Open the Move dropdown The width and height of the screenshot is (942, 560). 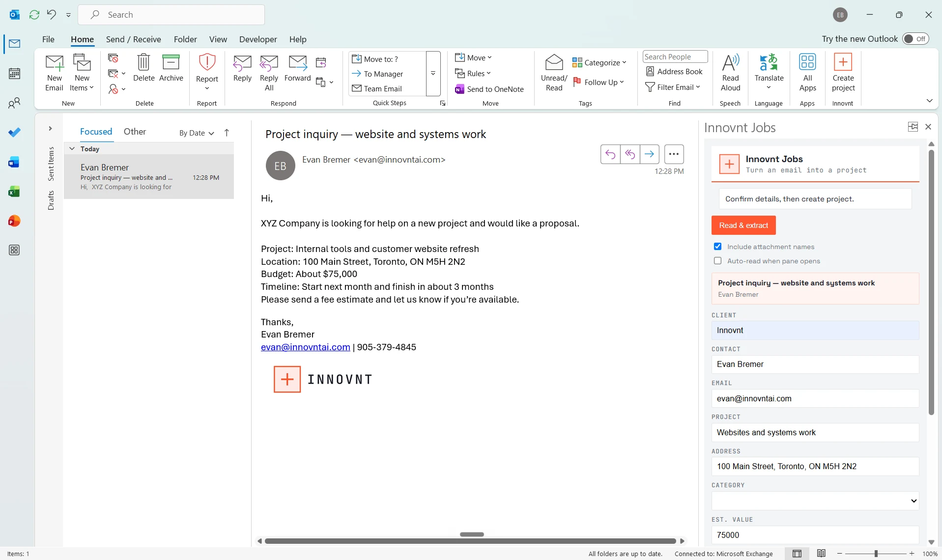tap(473, 58)
